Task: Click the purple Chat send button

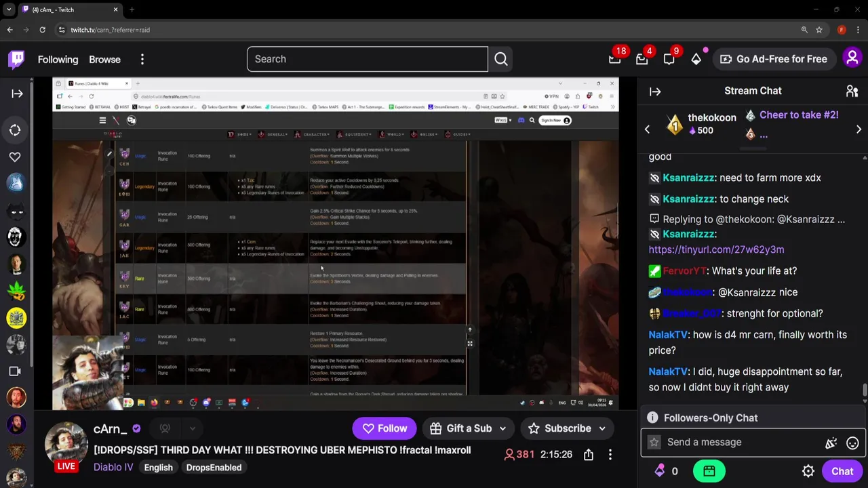Action: pyautogui.click(x=842, y=471)
